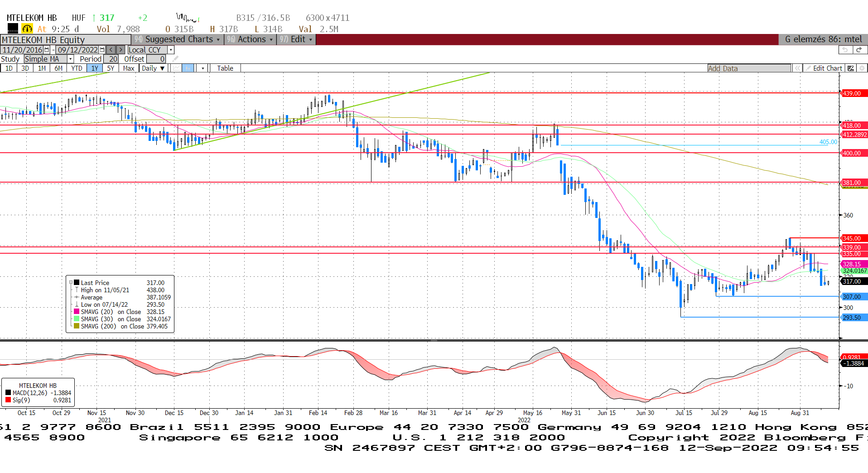Open the end date calendar picker icon
868x473 pixels.
[x=102, y=50]
